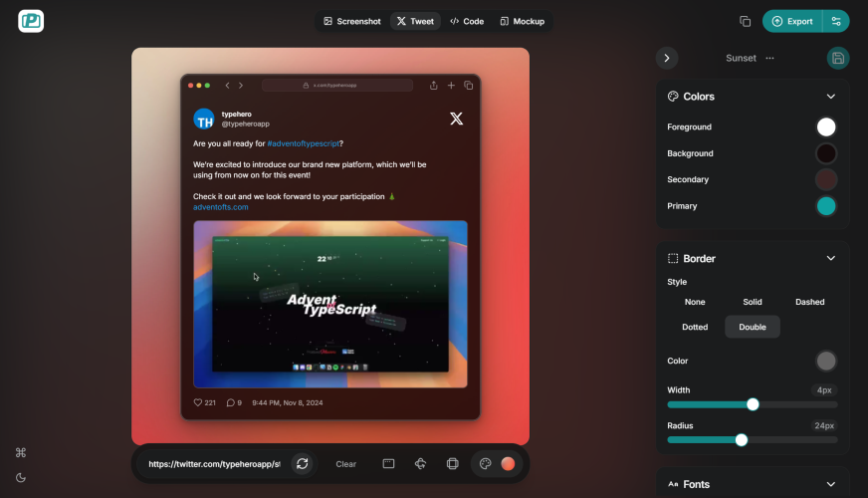Save the current preset
868x498 pixels.
(837, 58)
